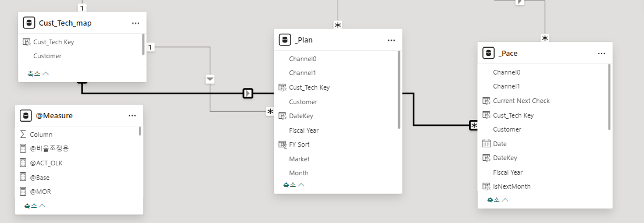
Task: Select Fiscal Year field in _Plan table
Action: click(x=304, y=130)
